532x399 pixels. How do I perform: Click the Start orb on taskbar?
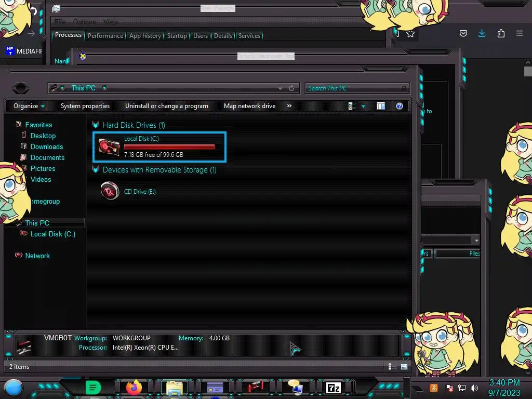pos(14,388)
